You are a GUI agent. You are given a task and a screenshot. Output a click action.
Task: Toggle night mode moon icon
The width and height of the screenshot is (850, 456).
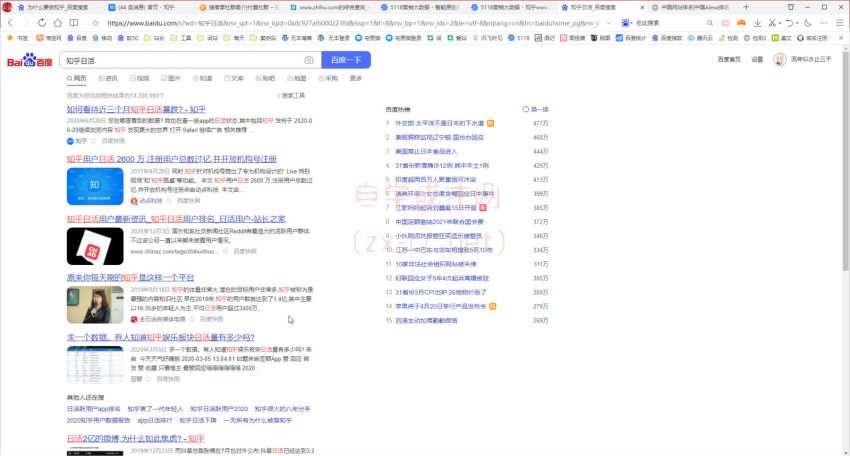tap(808, 23)
